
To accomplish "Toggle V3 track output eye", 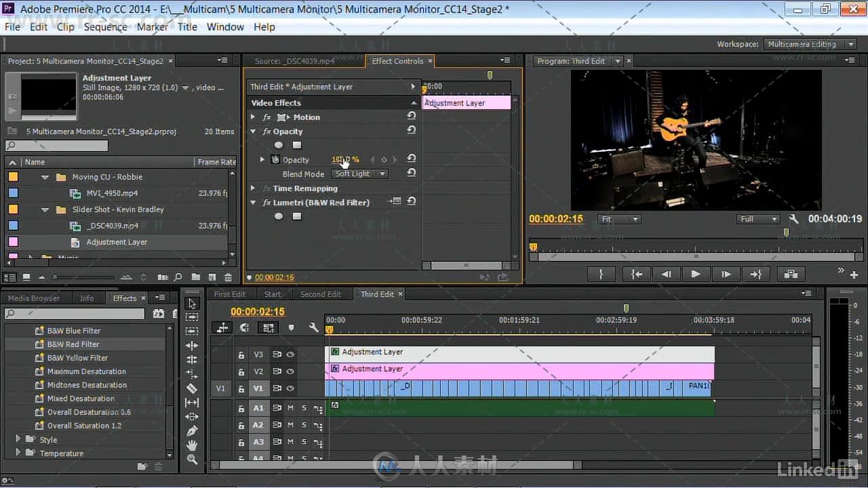I will pos(290,354).
